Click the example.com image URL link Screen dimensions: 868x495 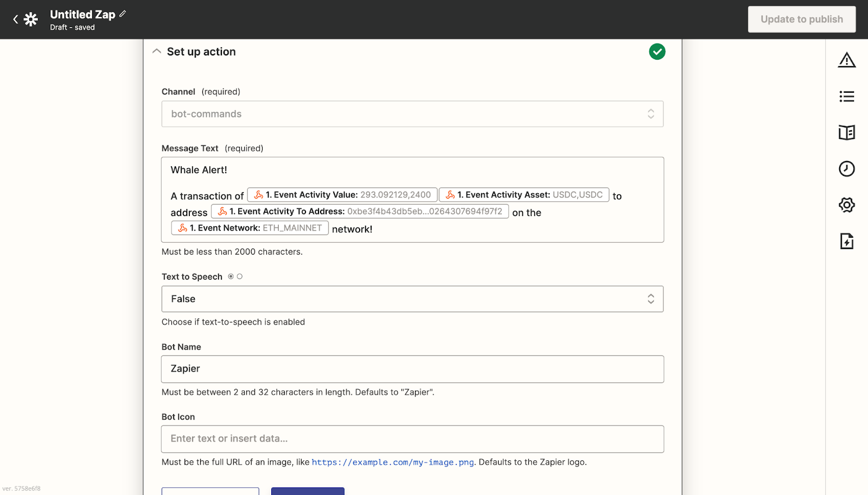coord(392,462)
